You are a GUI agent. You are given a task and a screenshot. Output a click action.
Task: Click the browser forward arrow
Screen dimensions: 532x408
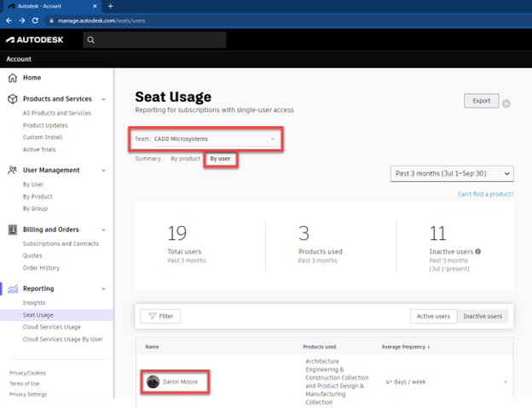point(22,20)
